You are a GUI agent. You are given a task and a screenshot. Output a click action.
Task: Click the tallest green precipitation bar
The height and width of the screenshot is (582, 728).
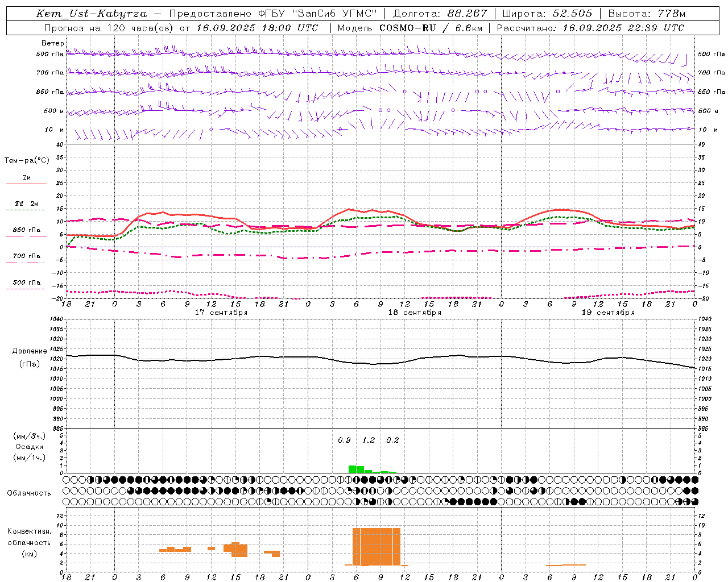point(352,469)
